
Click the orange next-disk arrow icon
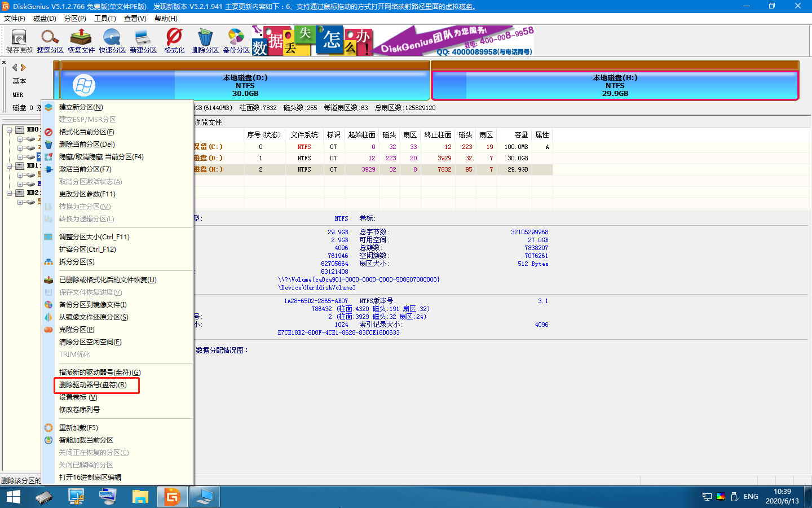[x=24, y=67]
